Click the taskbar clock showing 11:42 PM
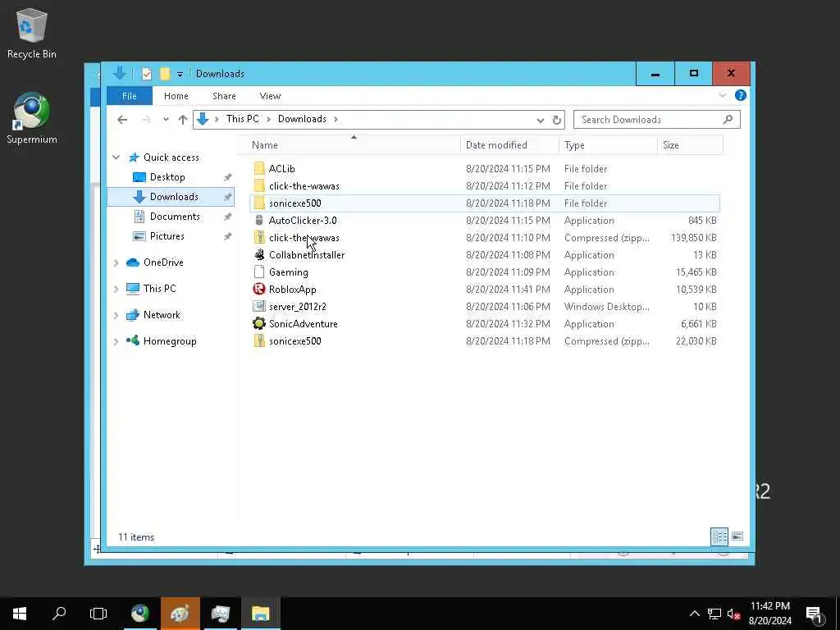 pyautogui.click(x=769, y=614)
